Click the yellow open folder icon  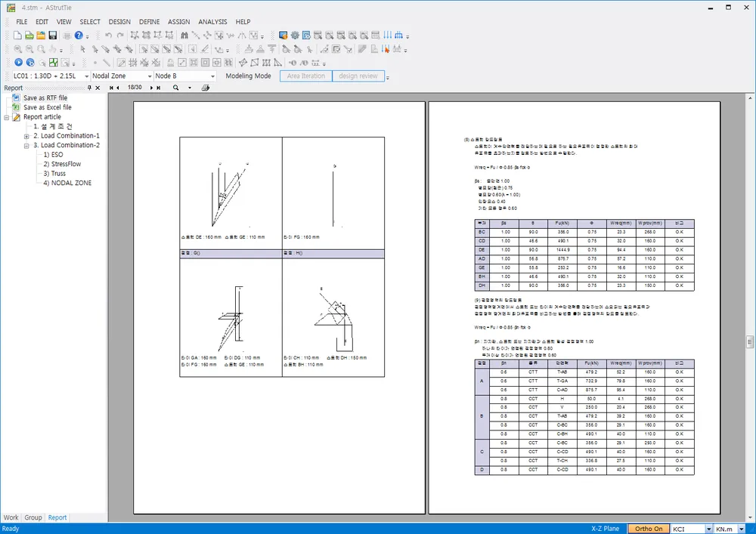click(x=41, y=35)
